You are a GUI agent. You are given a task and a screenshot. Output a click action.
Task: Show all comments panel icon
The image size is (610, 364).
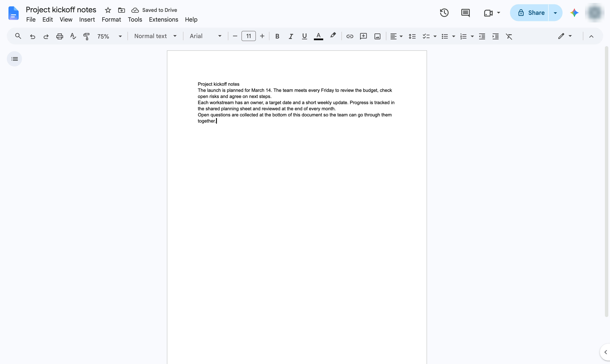coord(465,13)
